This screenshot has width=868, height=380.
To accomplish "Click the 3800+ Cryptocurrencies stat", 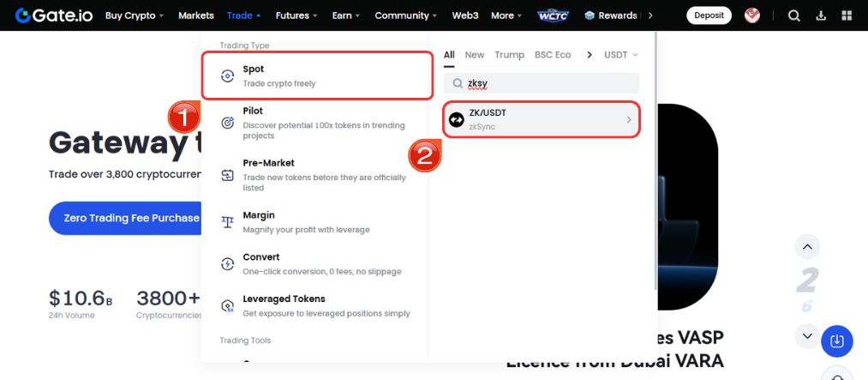I will [169, 304].
